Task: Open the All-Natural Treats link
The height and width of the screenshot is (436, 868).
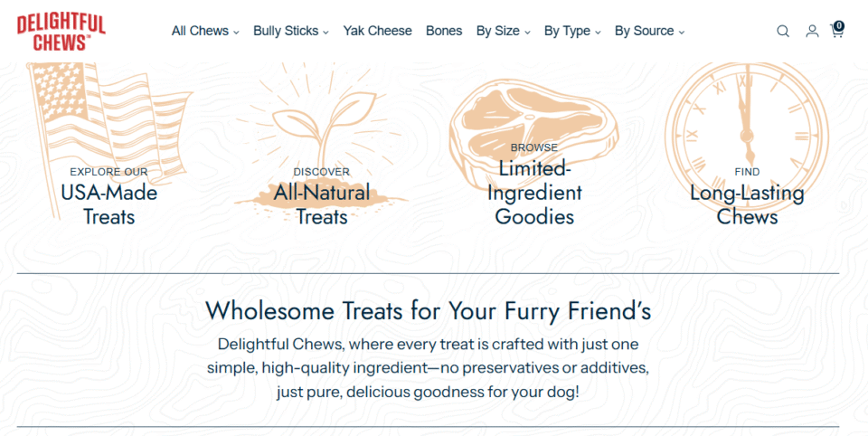Action: coord(322,204)
